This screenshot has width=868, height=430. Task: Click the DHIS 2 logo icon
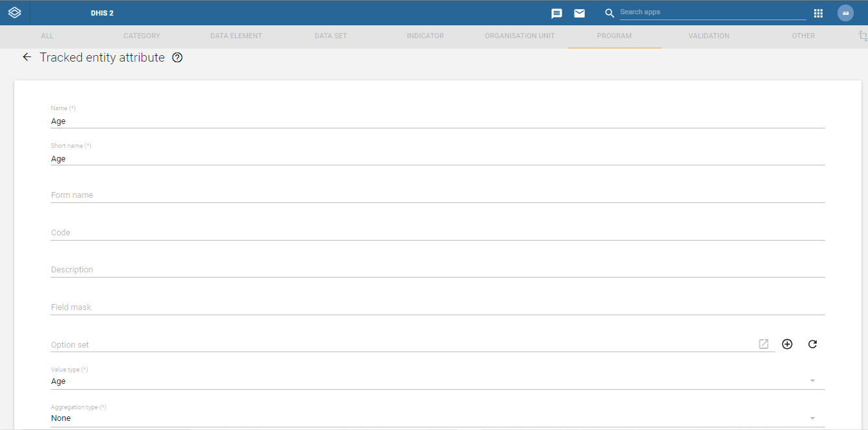14,12
